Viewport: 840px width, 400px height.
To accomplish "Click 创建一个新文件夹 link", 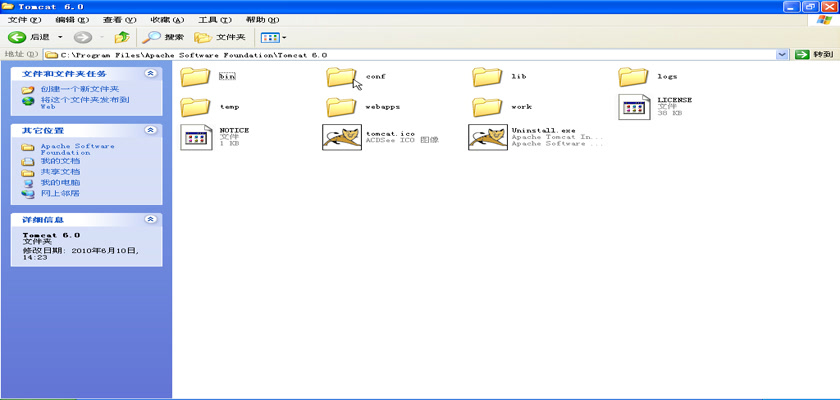I will point(80,89).
